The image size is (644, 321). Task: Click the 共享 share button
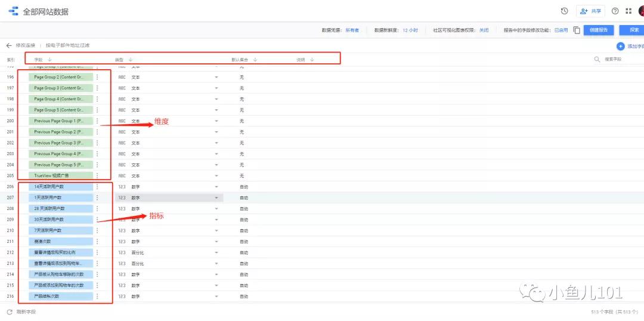[x=590, y=11]
